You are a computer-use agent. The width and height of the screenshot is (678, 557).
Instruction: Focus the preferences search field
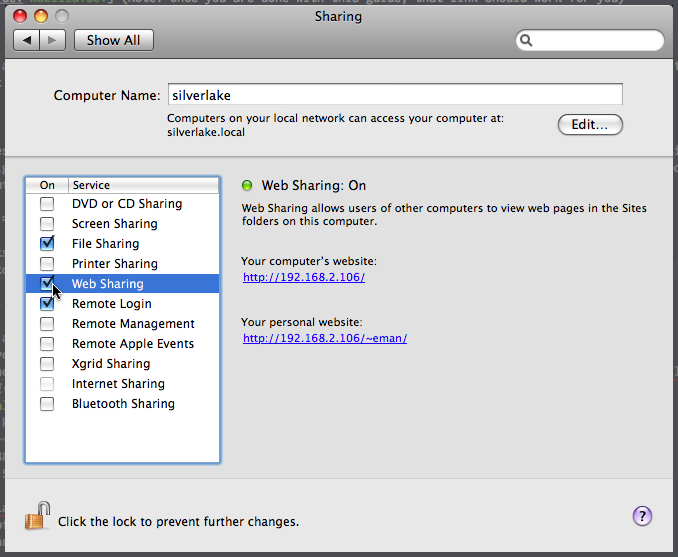pos(590,40)
